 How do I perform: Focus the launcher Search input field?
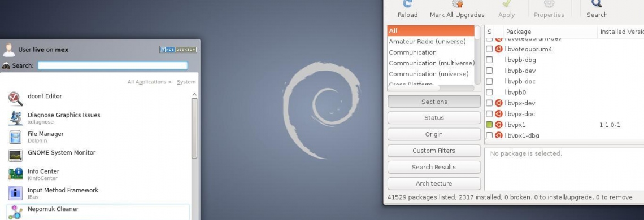click(x=112, y=65)
